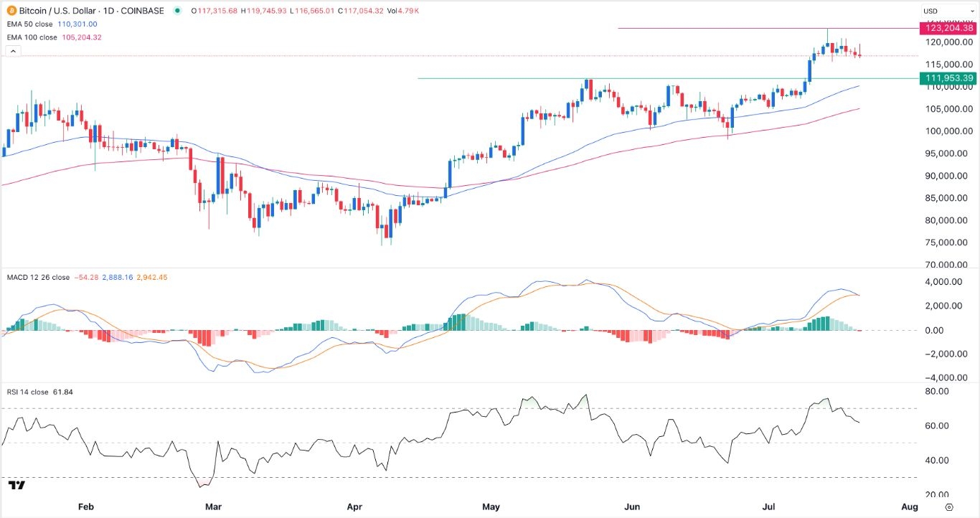Open the TradingView logo in bottom-left corner
Image resolution: width=980 pixels, height=518 pixels.
17,486
